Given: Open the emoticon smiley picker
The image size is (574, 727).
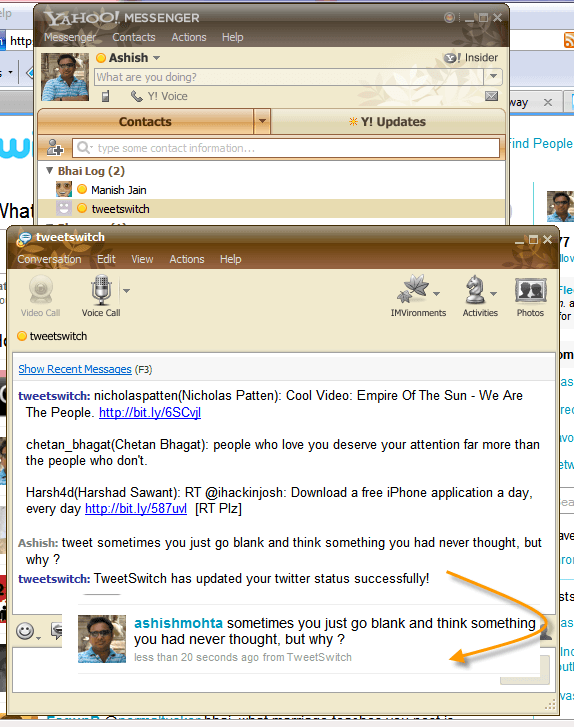Looking at the screenshot, I should click(25, 631).
